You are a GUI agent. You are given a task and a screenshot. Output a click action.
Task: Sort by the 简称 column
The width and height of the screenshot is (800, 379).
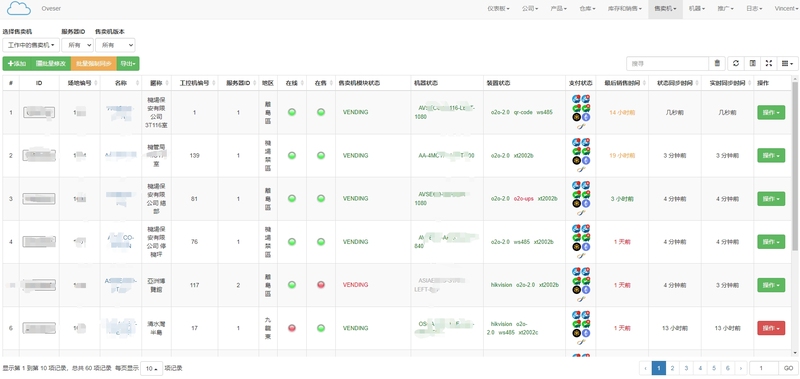pos(156,83)
